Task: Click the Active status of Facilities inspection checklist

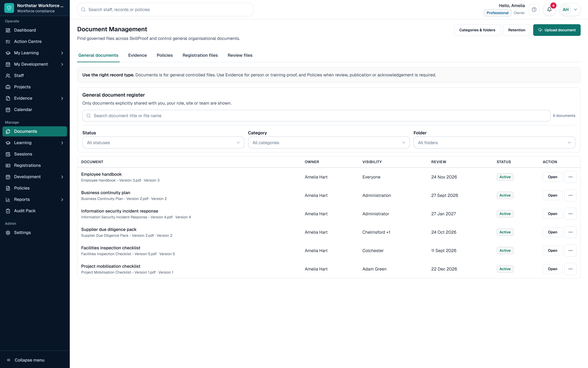Action: point(505,250)
